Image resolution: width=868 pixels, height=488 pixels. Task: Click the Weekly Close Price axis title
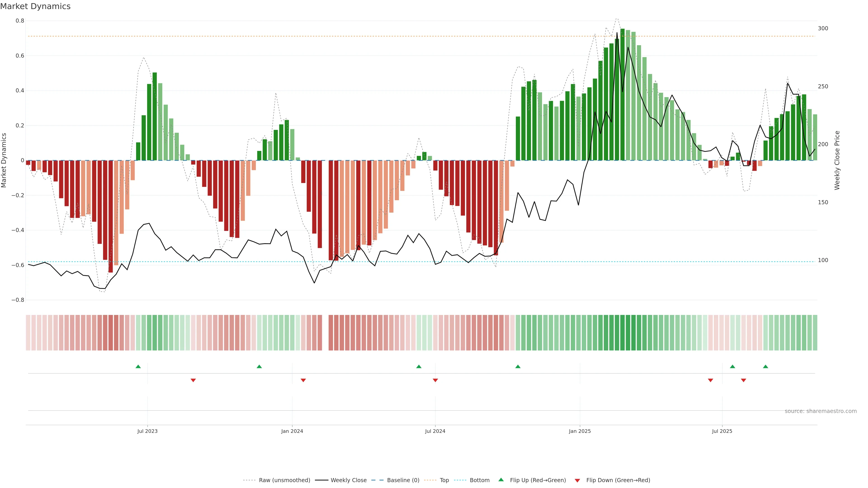click(837, 160)
